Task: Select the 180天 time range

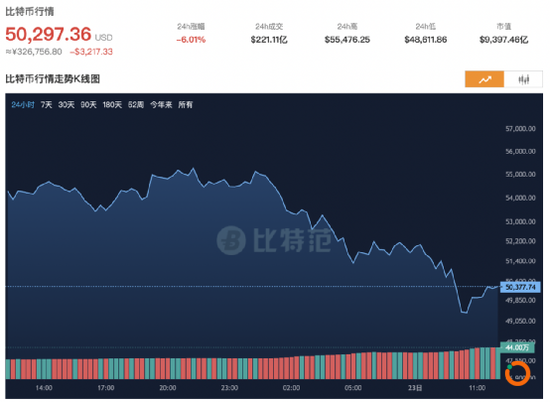Action: click(112, 105)
